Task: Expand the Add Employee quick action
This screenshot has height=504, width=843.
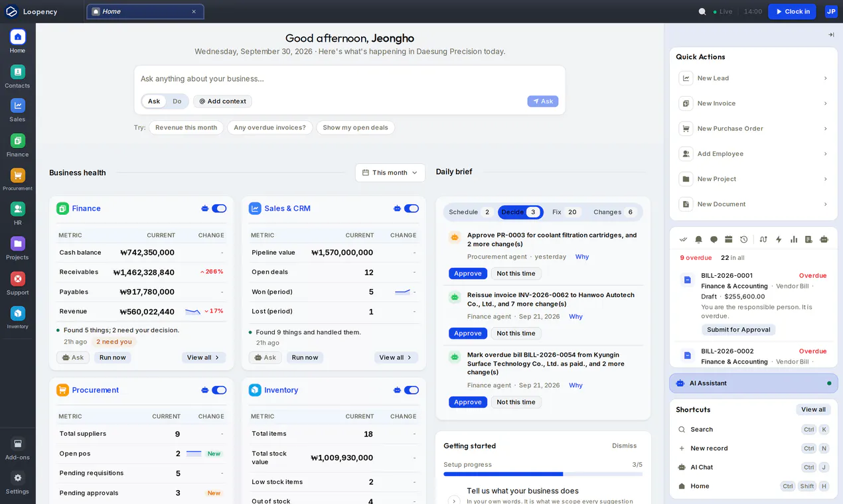Action: pos(753,154)
